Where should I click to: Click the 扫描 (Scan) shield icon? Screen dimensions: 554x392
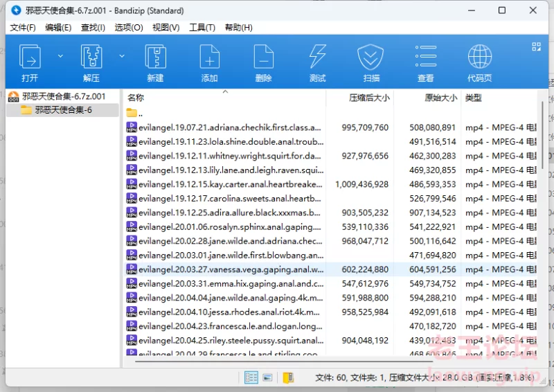coord(370,57)
